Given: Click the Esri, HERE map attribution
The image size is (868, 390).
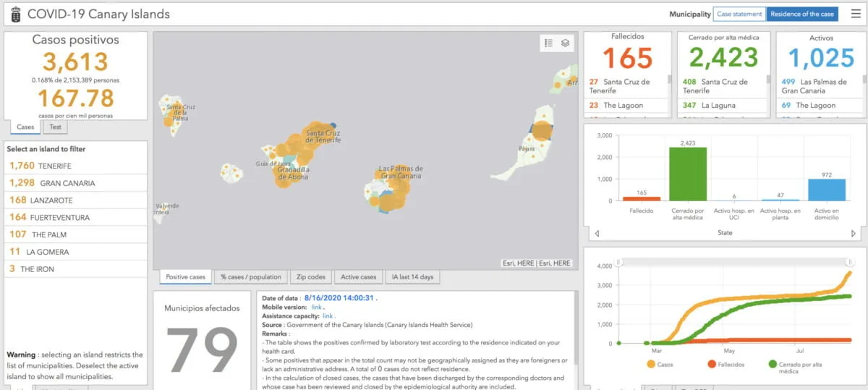Looking at the screenshot, I should pyautogui.click(x=536, y=263).
